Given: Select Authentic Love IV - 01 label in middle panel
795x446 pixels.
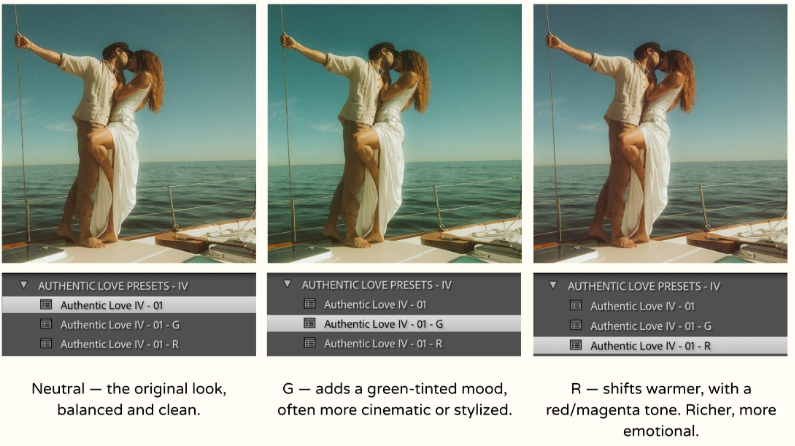Looking at the screenshot, I should point(375,304).
